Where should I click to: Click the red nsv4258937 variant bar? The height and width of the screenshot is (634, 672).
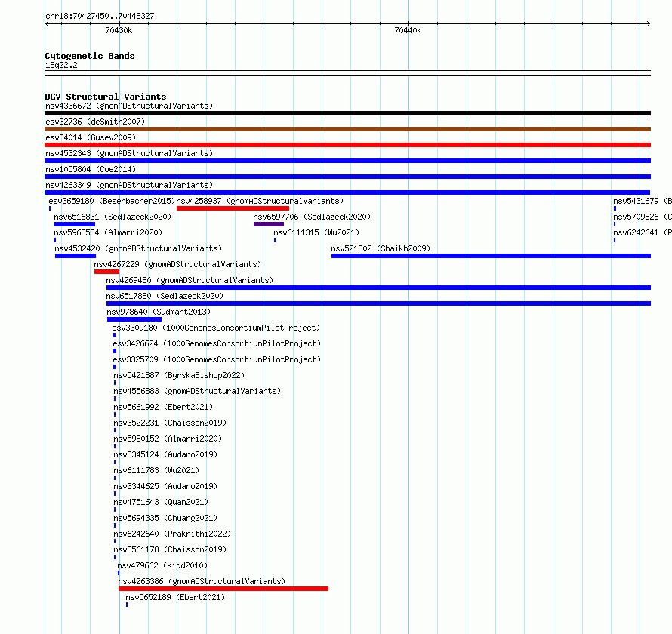[x=233, y=208]
